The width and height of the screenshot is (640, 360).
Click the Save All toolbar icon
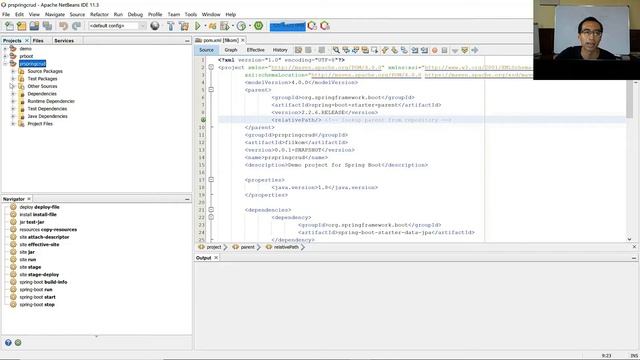47,26
